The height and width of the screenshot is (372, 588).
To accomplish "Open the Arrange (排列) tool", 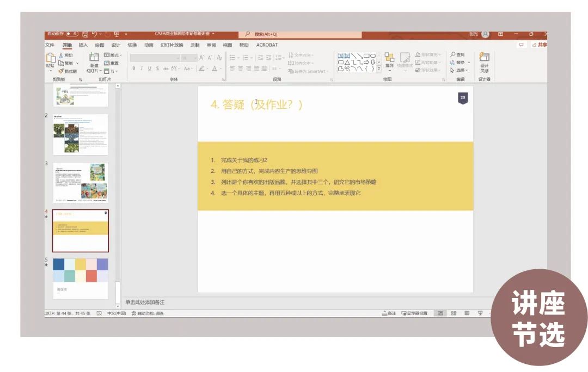I will click(x=389, y=59).
